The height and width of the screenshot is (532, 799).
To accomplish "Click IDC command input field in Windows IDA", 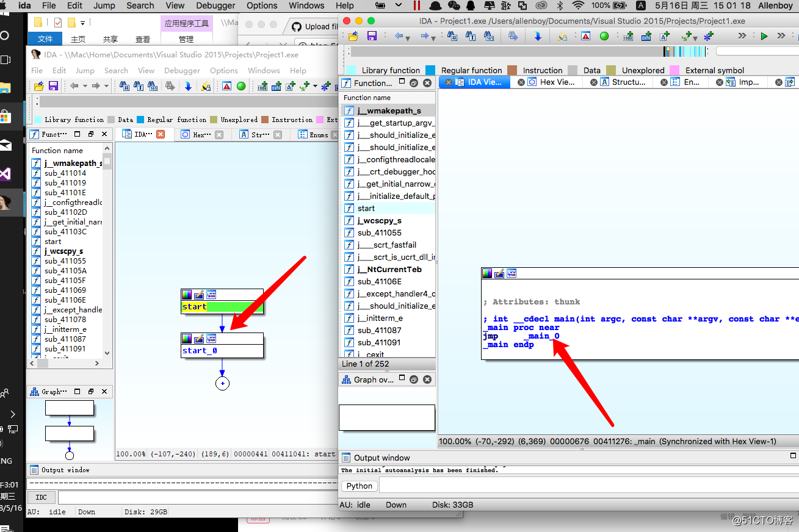I will (x=198, y=497).
